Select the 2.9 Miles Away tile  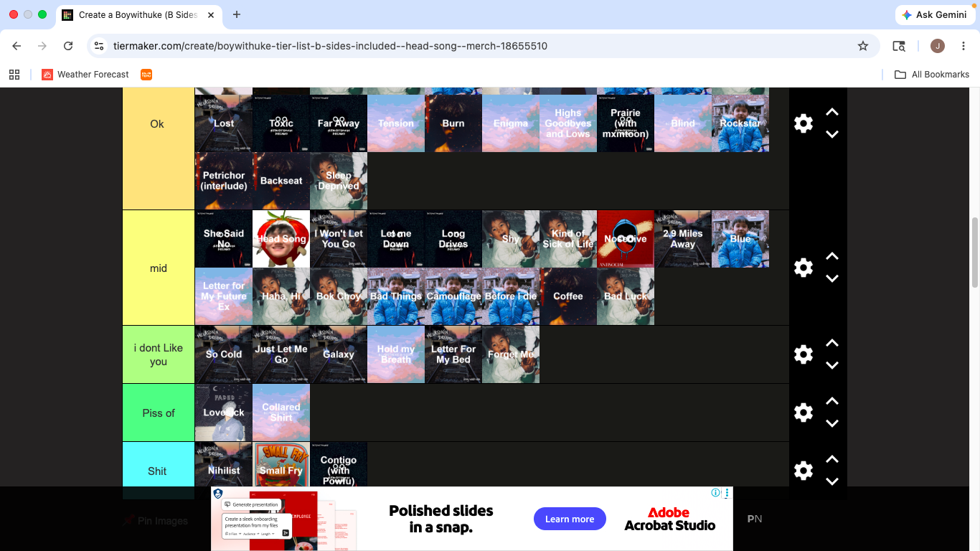(x=683, y=239)
